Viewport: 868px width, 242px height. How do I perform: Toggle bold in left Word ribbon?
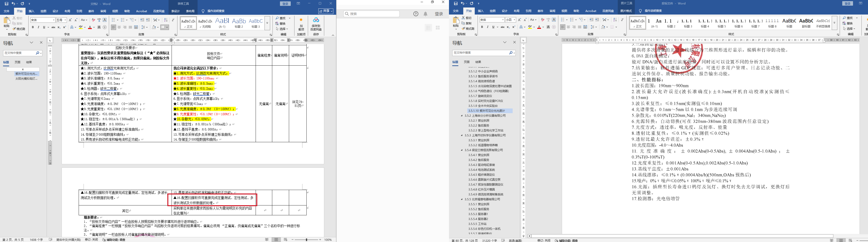[33, 27]
